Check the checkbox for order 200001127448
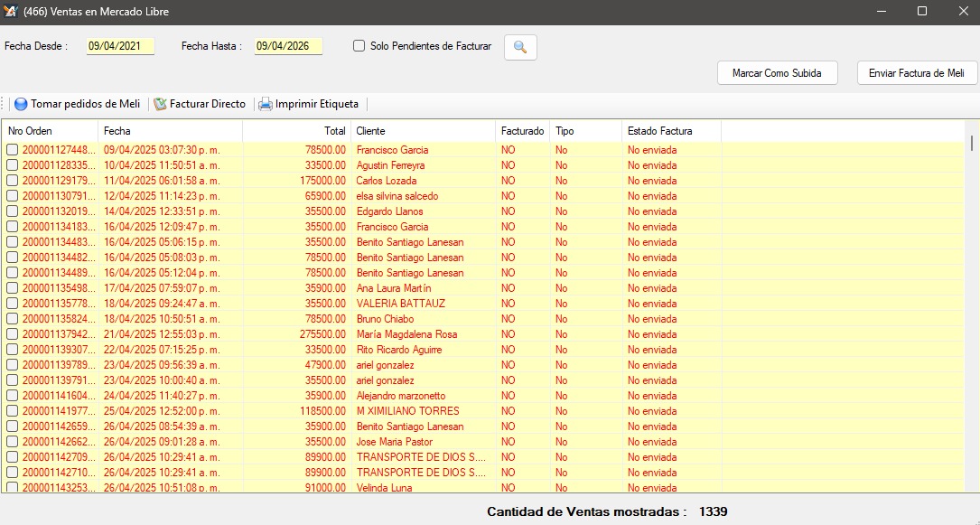This screenshot has height=525, width=980. [x=12, y=149]
